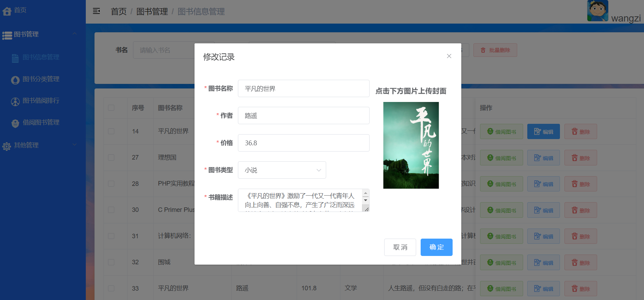The width and height of the screenshot is (644, 300).
Task: Check the checkbox for row 27
Action: (x=111, y=157)
